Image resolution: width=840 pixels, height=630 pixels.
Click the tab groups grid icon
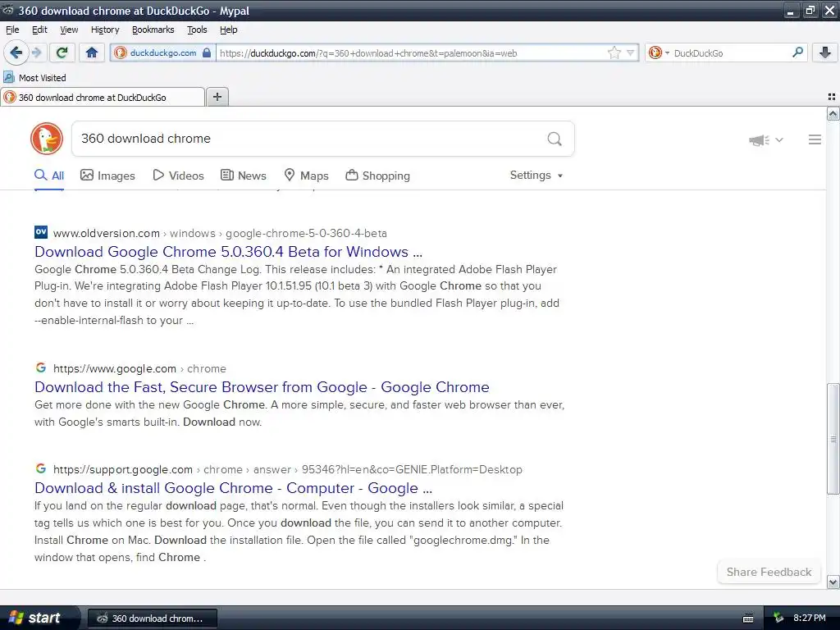[x=832, y=97]
